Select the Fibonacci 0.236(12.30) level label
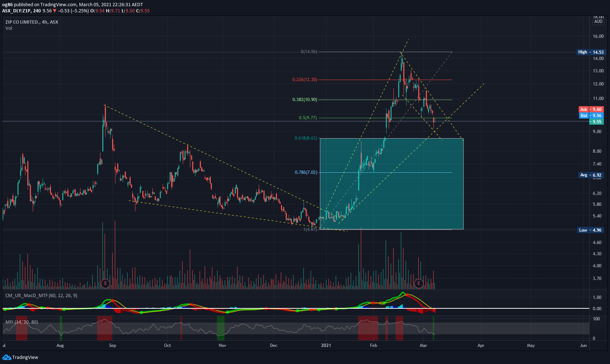This screenshot has width=610, height=364. (x=305, y=80)
